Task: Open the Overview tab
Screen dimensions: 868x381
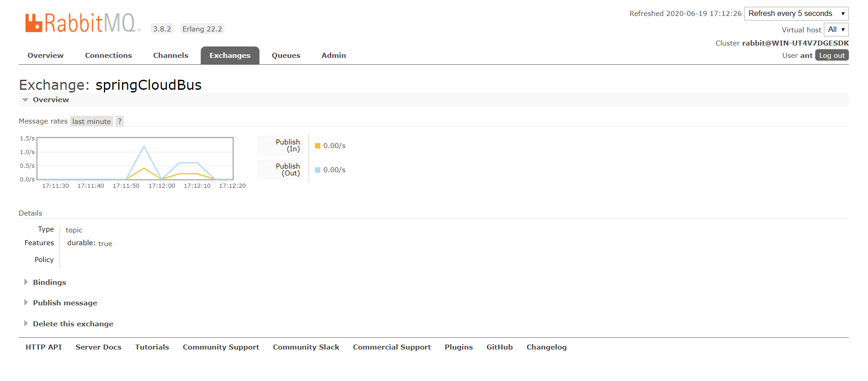Action: 46,56
